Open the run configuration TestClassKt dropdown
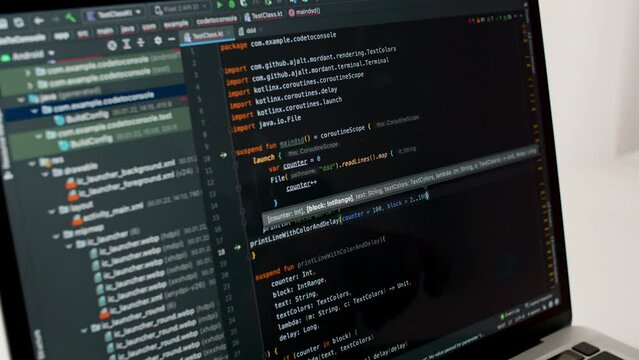The width and height of the screenshot is (639, 360). pyautogui.click(x=114, y=14)
